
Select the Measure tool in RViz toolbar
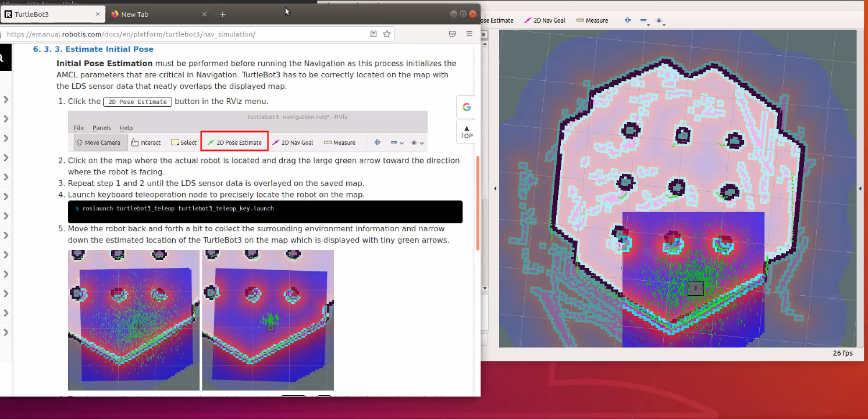pos(592,20)
